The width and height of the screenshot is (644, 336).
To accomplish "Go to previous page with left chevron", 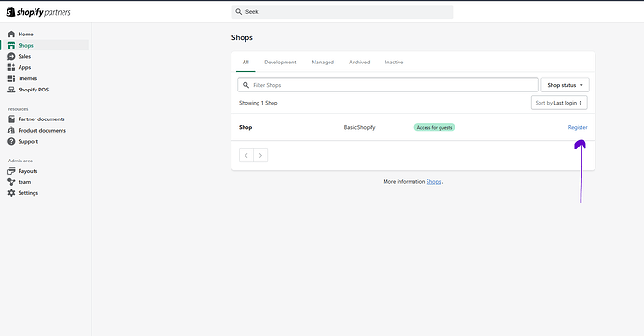I will tap(246, 155).
